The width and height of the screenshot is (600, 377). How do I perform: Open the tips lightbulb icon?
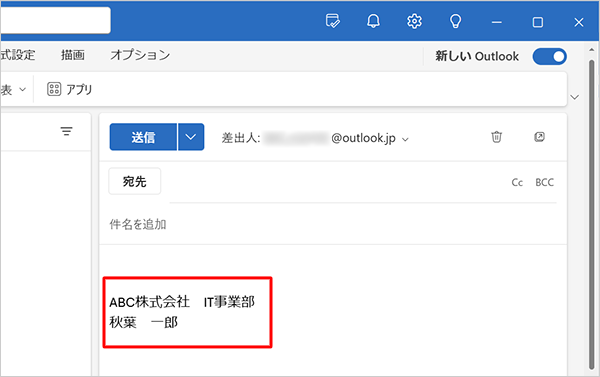[x=455, y=21]
